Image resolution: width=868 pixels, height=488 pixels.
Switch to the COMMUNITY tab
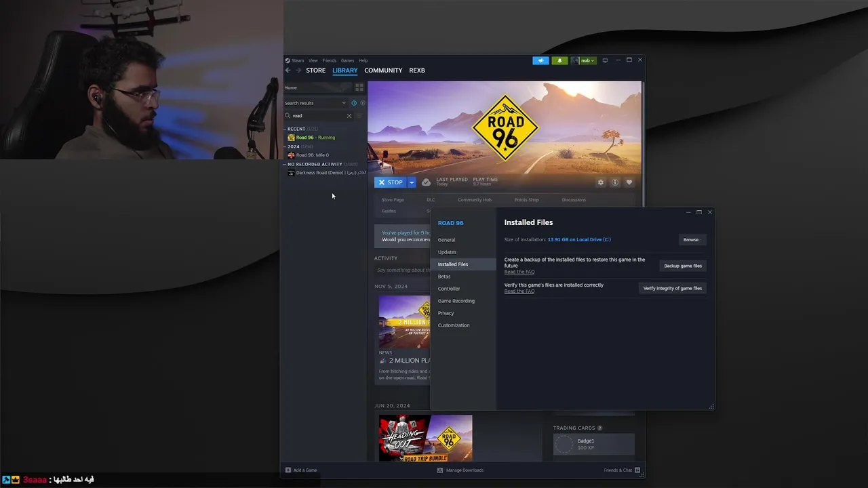pyautogui.click(x=383, y=70)
